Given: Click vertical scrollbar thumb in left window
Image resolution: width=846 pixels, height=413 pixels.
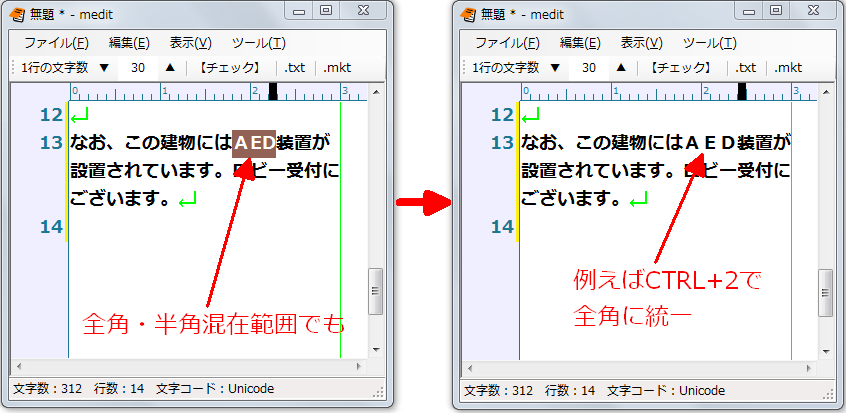Looking at the screenshot, I should [x=376, y=292].
